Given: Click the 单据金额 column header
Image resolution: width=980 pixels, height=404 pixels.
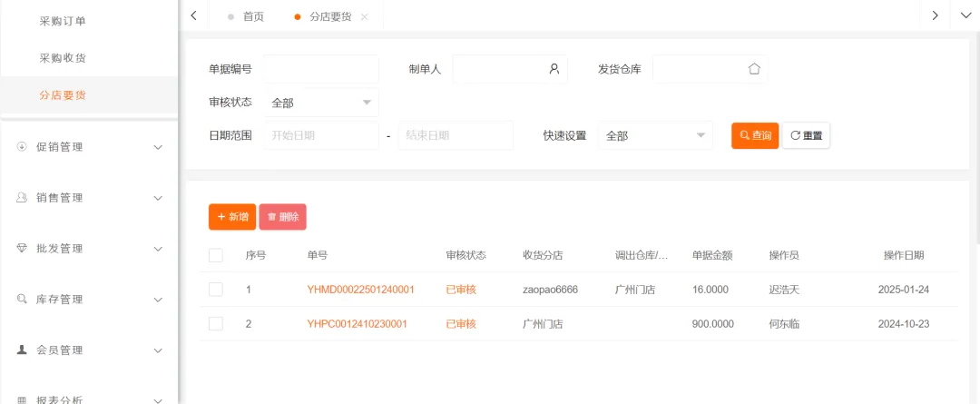Looking at the screenshot, I should 712,255.
